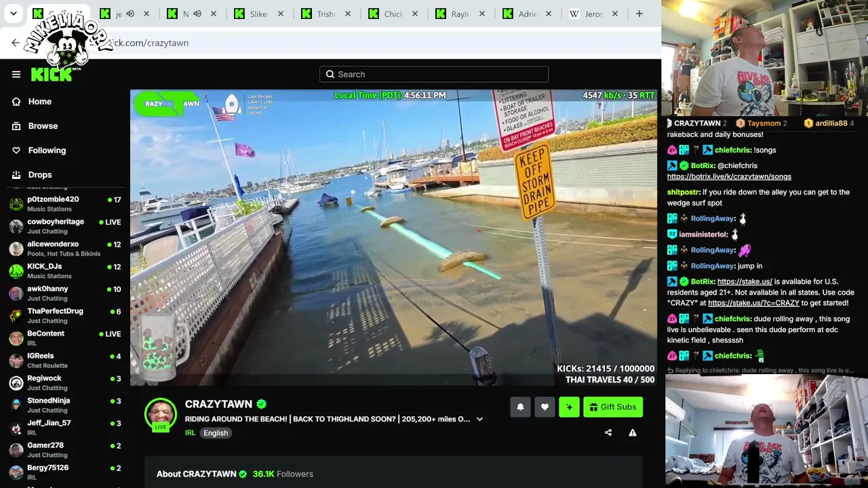
Task: Click the Gamer278 channel avatar
Action: click(x=16, y=450)
